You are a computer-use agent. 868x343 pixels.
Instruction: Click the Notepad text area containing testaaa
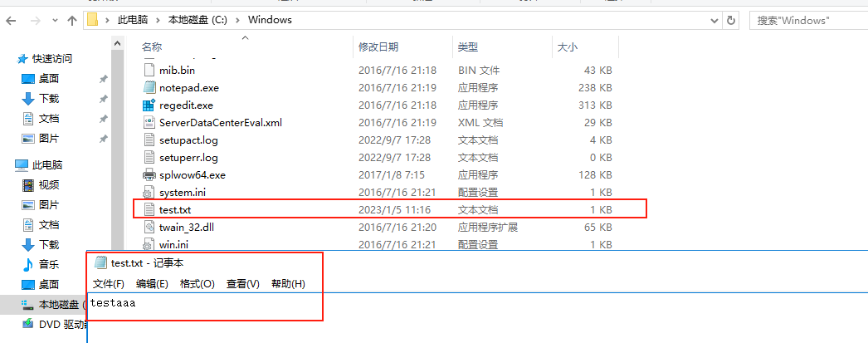click(x=478, y=318)
